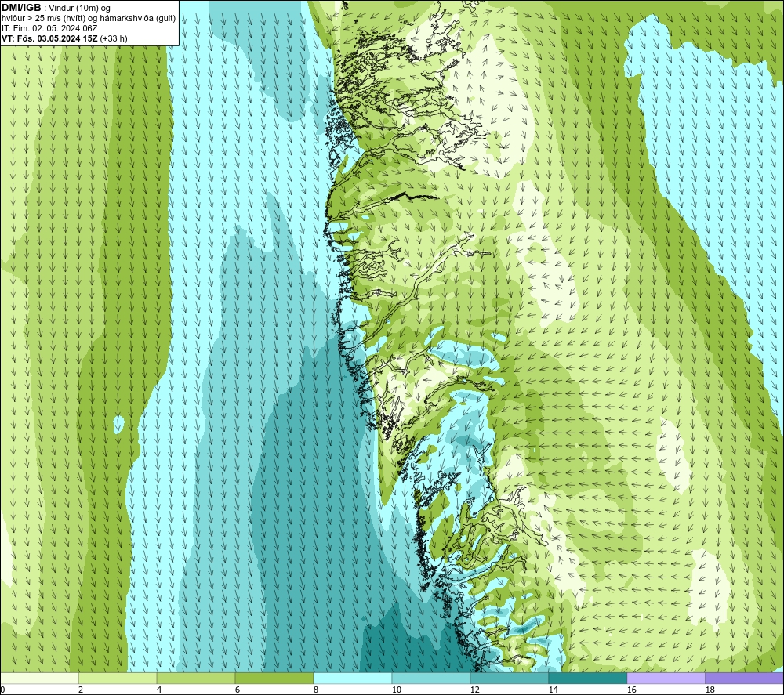This screenshot has width=784, height=695.
Task: Select the "VT: Fös. 03.05.2024 15Z (+33 h)" line
Action: point(64,38)
